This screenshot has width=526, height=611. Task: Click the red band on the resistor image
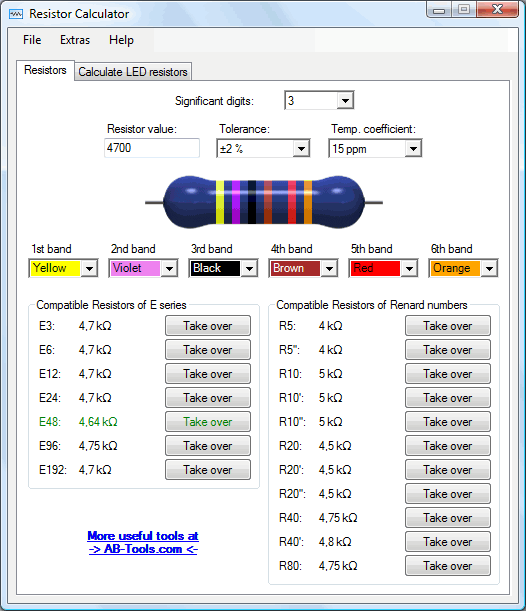click(292, 202)
